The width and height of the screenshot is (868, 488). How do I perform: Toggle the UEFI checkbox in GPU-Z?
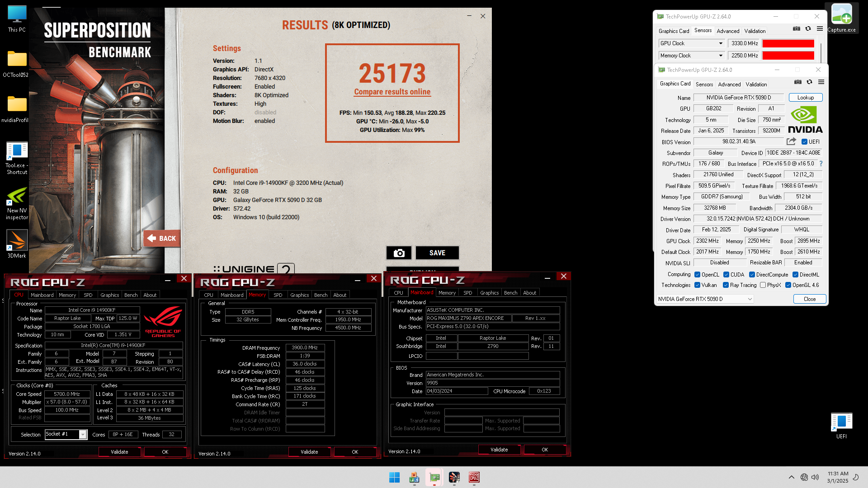pos(804,142)
